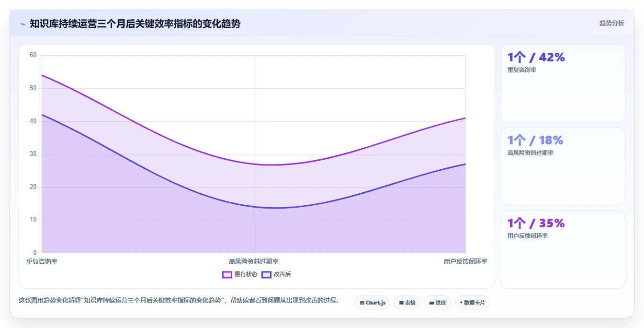Click the 1个 / 42% value text

[536, 57]
